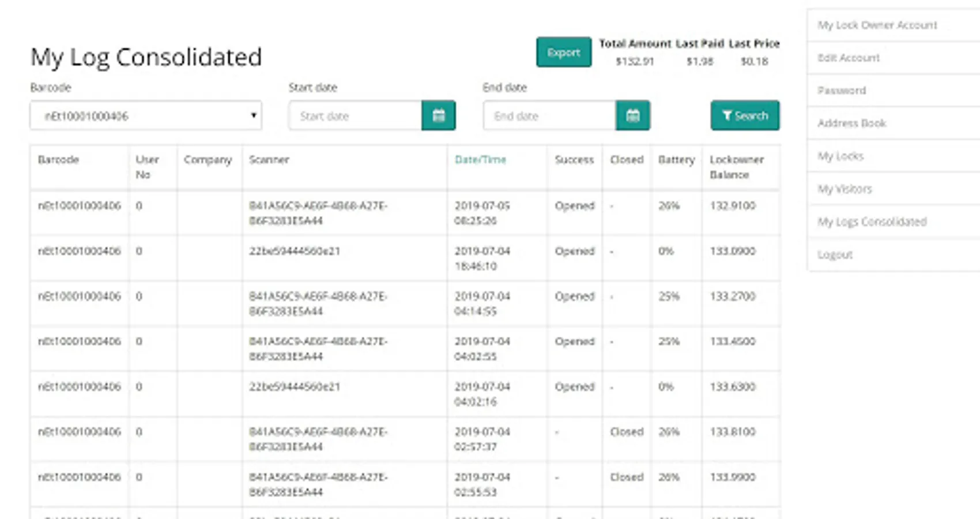980x519 pixels.
Task: Run the Search filter button
Action: pyautogui.click(x=745, y=115)
